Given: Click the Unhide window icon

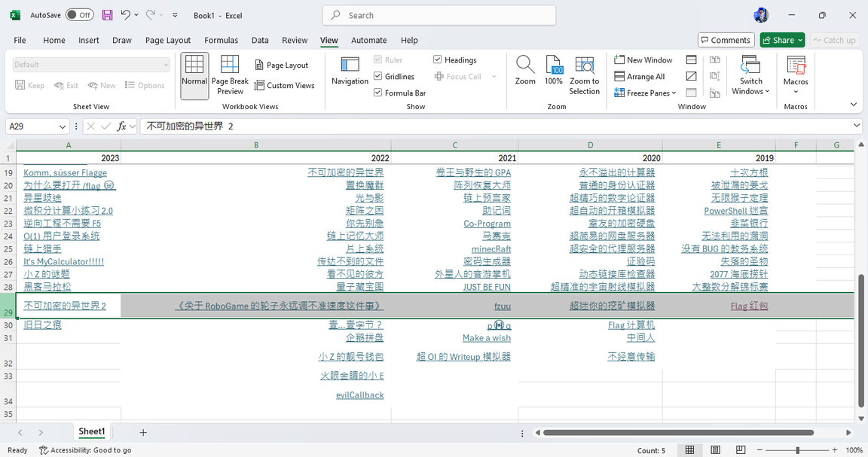Looking at the screenshot, I should [692, 93].
